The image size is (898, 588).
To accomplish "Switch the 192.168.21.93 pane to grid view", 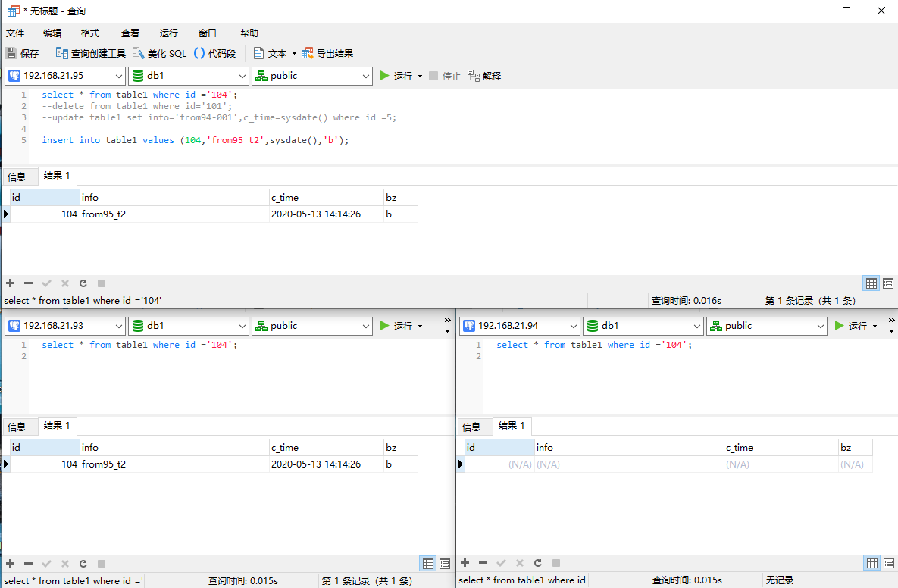I will (x=428, y=564).
